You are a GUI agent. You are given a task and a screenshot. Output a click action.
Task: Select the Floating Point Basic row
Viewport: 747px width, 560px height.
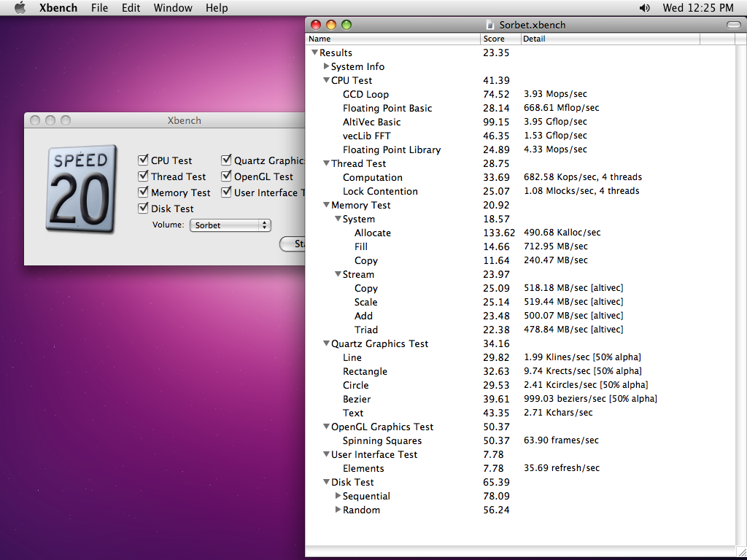pyautogui.click(x=520, y=108)
